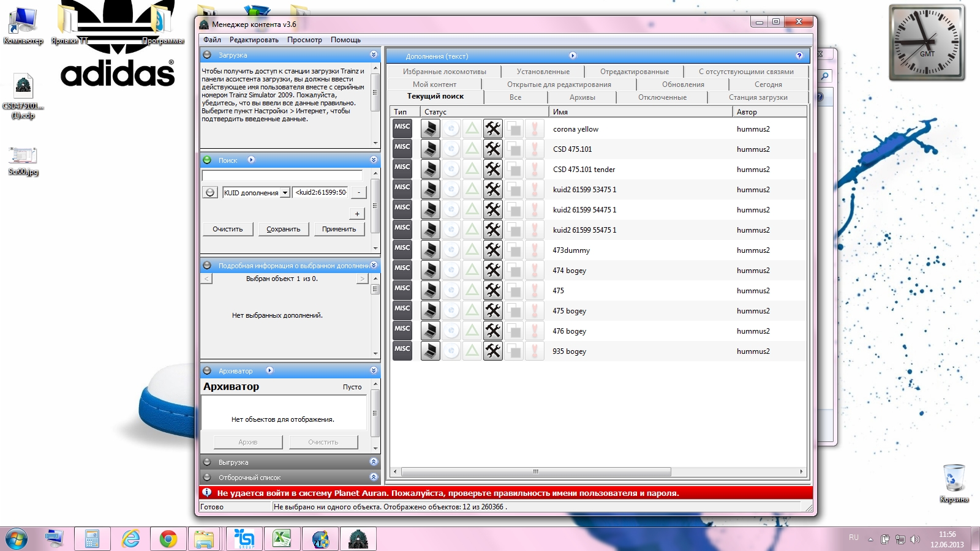The width and height of the screenshot is (980, 551).
Task: Open Google Chrome from the taskbar
Action: tap(168, 539)
